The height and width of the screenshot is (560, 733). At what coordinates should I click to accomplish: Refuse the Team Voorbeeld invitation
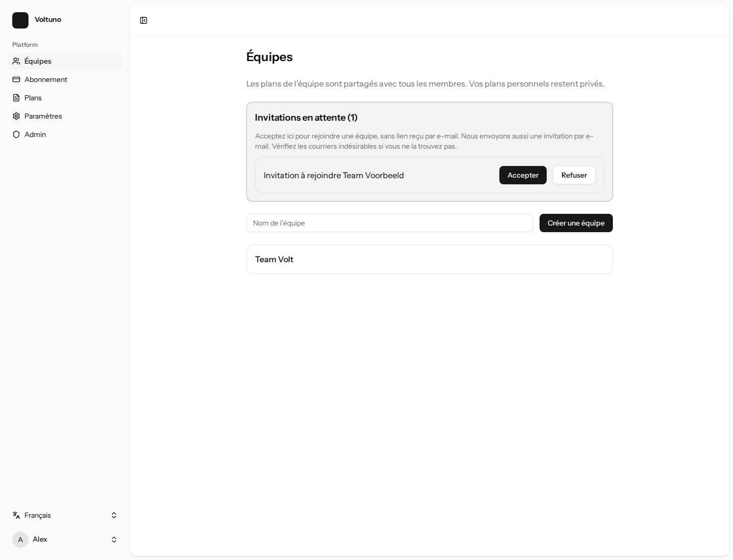(x=574, y=175)
